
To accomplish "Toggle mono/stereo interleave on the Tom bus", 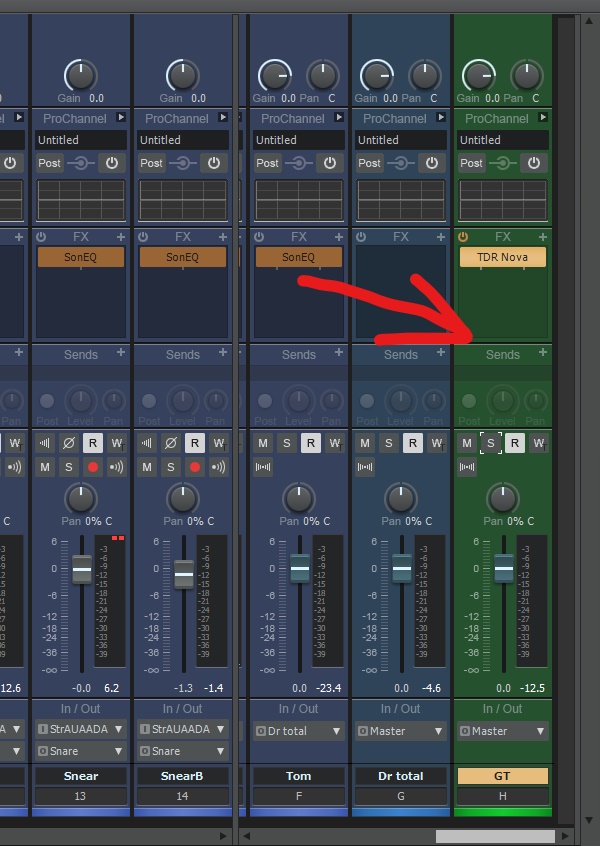I will point(264,467).
